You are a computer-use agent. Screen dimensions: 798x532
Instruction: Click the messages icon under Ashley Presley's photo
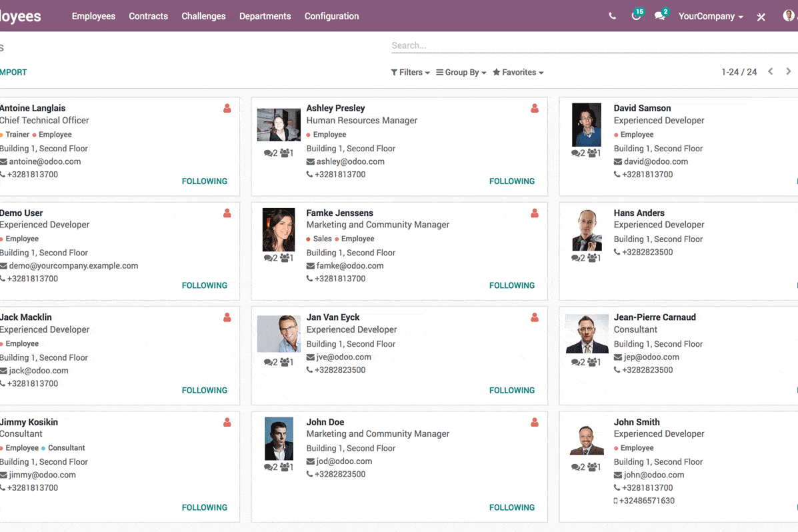click(x=270, y=153)
